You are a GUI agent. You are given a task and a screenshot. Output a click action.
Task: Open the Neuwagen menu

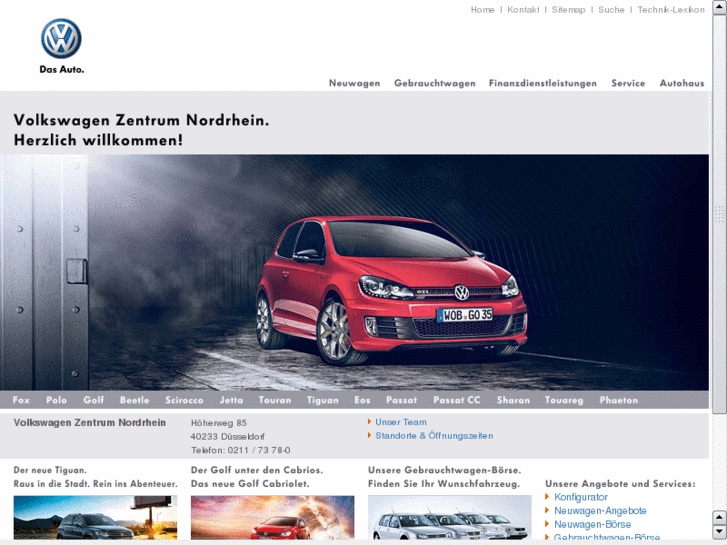point(354,83)
